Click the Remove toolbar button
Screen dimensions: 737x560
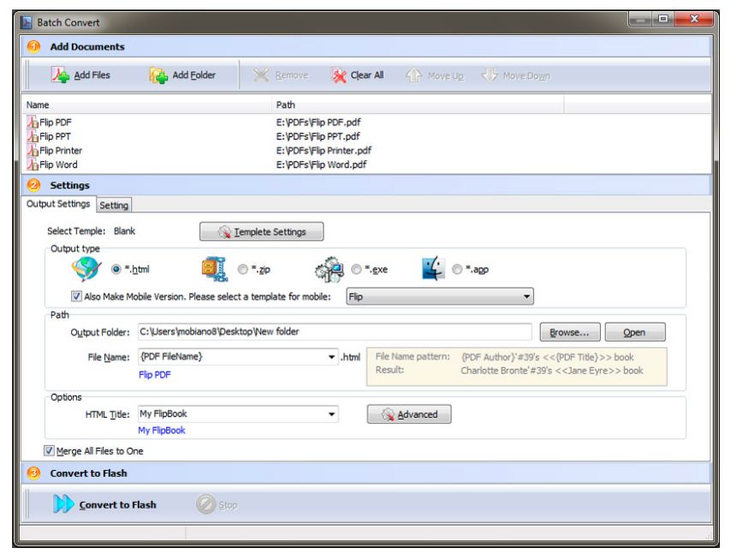click(x=281, y=75)
